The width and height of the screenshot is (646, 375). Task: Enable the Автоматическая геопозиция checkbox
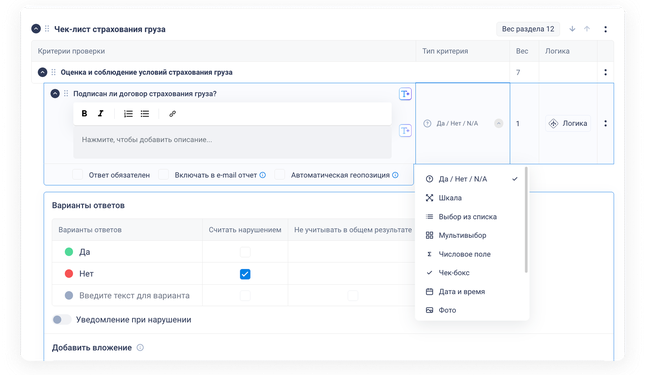[280, 175]
